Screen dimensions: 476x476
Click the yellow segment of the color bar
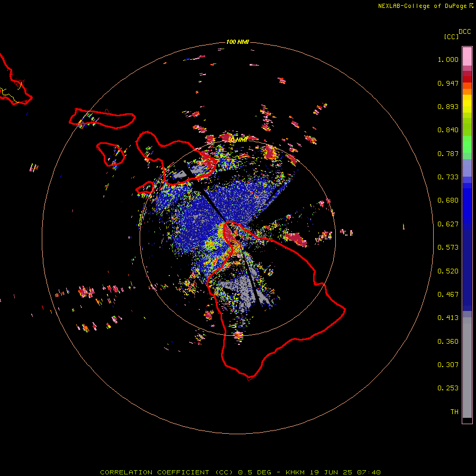tap(467, 104)
